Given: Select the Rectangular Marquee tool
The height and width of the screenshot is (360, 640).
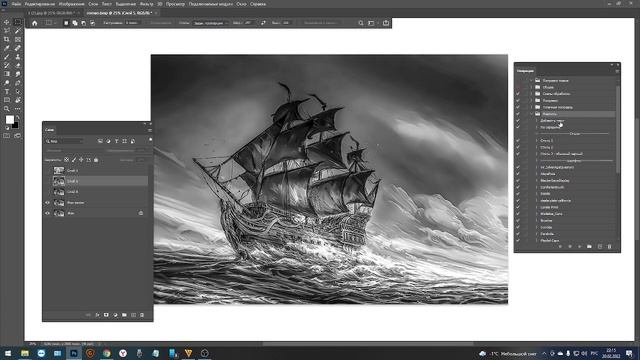Looking at the screenshot, I should [18, 22].
